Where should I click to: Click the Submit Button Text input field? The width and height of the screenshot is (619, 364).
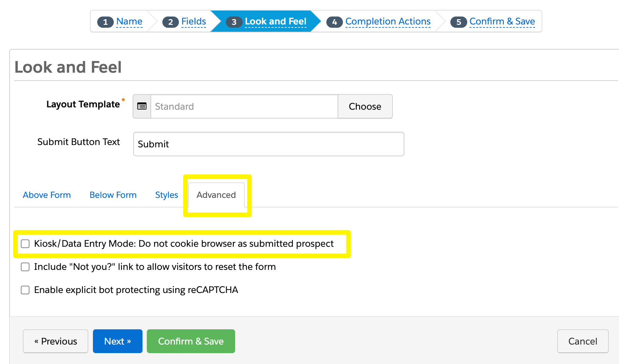(268, 144)
